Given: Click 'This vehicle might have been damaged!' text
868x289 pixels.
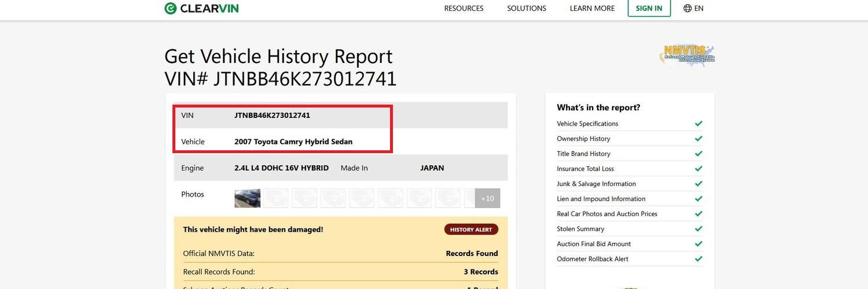Looking at the screenshot, I should coord(253,229).
